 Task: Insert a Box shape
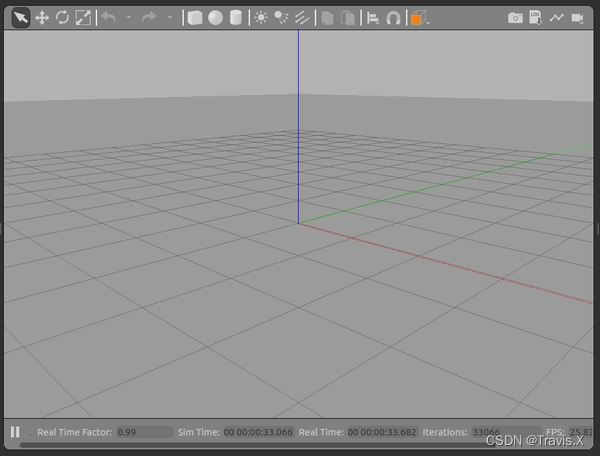coord(195,18)
